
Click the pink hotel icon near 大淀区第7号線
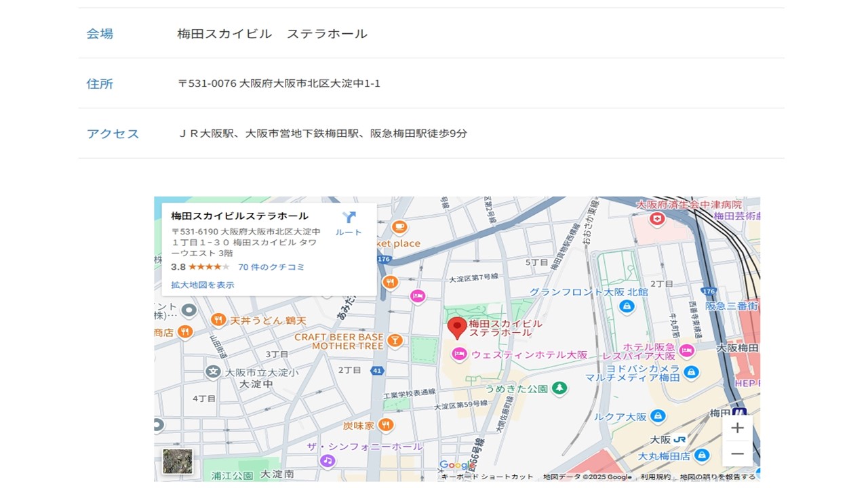pos(418,296)
